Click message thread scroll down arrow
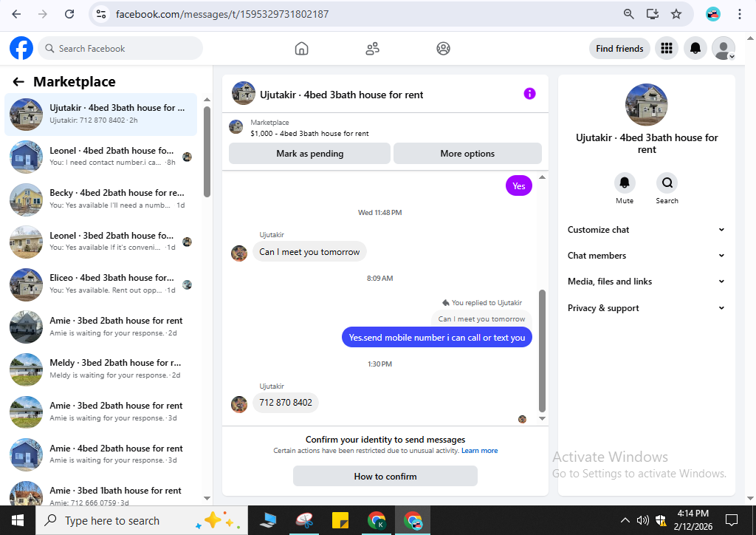This screenshot has width=756, height=535. point(542,418)
